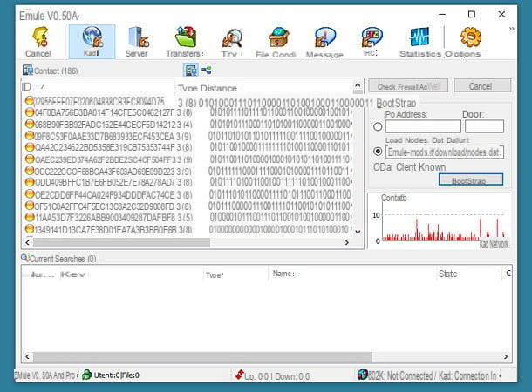Select the Load Nodes.dat URL radio button

(x=378, y=151)
